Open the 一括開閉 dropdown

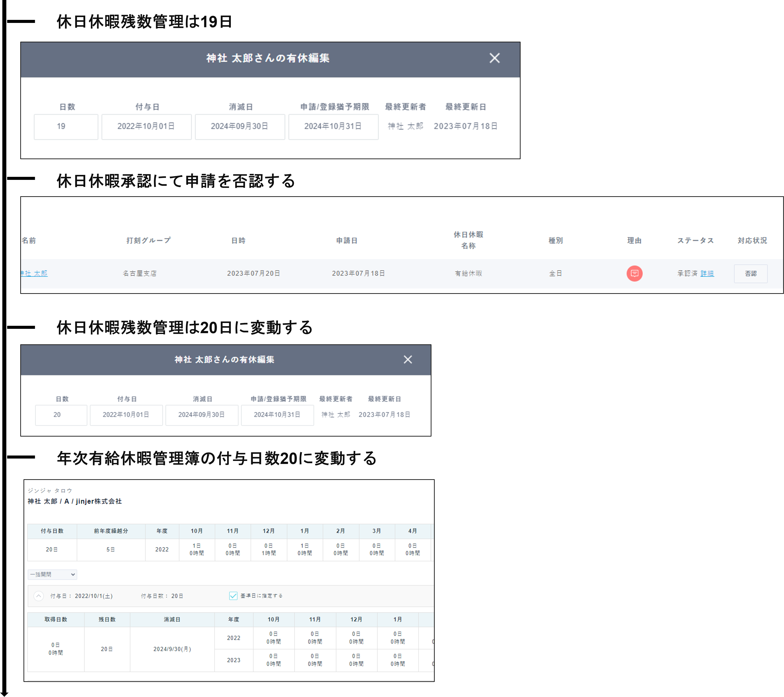53,574
